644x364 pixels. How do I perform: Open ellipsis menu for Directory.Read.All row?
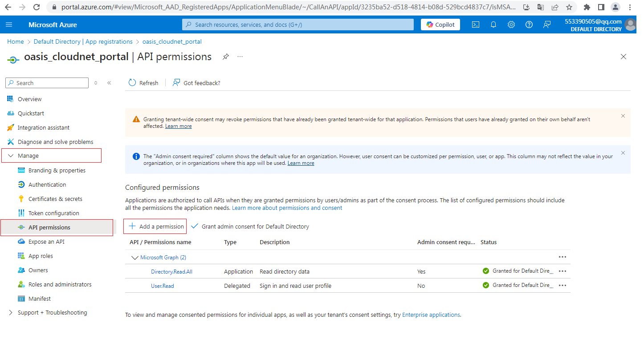coord(562,271)
